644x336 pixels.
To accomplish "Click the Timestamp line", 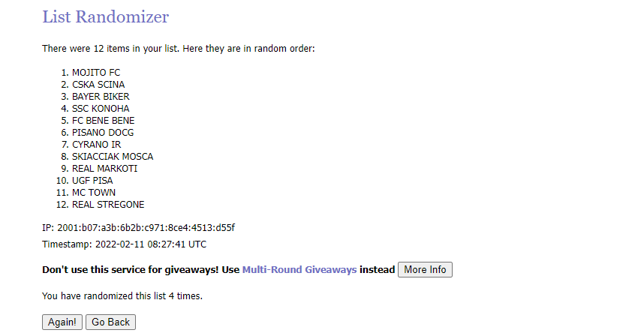I will [x=124, y=244].
